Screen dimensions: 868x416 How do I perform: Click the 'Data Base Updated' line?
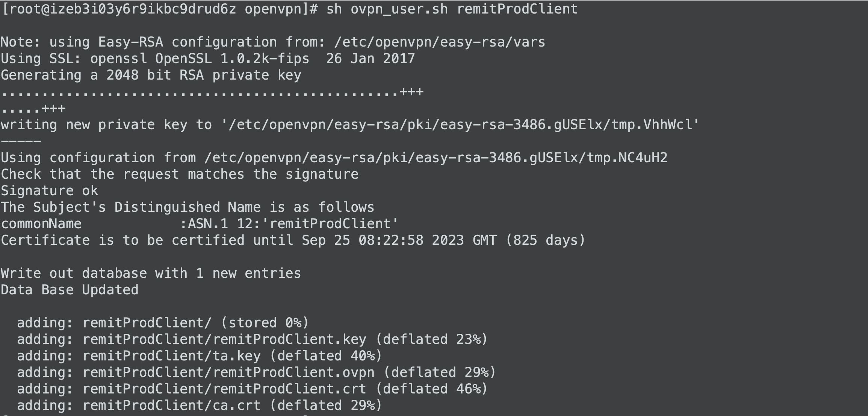click(x=70, y=290)
